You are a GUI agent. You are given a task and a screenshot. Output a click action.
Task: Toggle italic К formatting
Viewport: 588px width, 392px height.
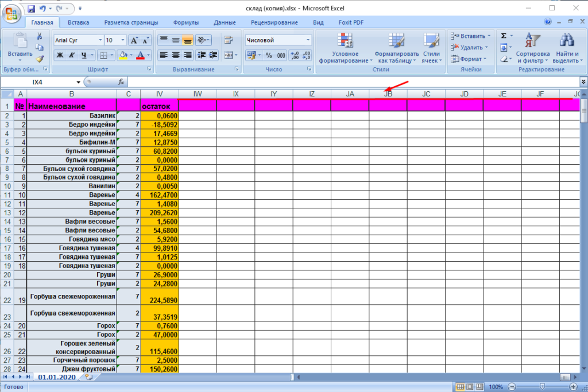coord(72,56)
